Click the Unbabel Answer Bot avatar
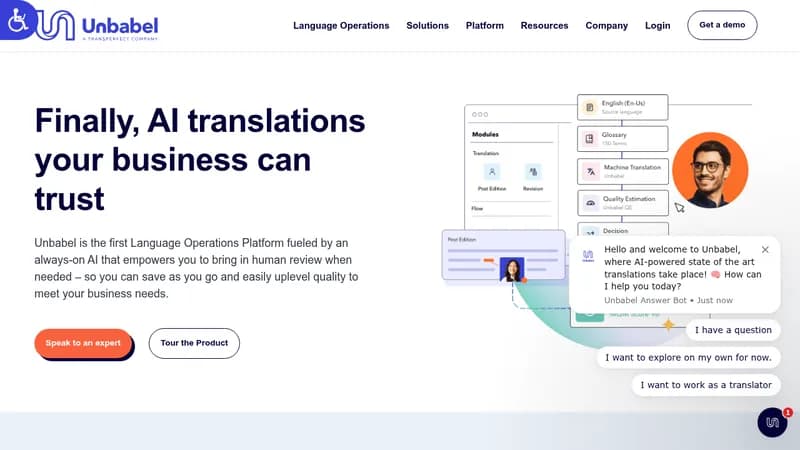Image resolution: width=800 pixels, height=450 pixels. click(x=588, y=255)
